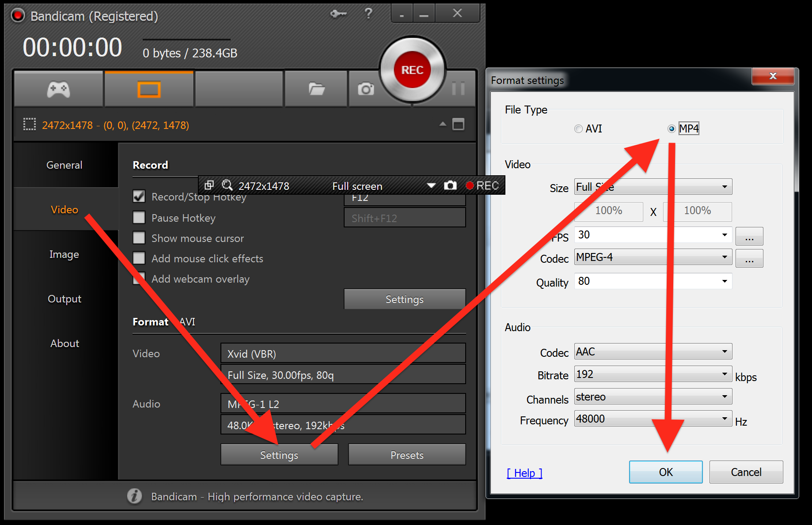Click the second 100% size field
This screenshot has height=525, width=812.
tap(698, 211)
